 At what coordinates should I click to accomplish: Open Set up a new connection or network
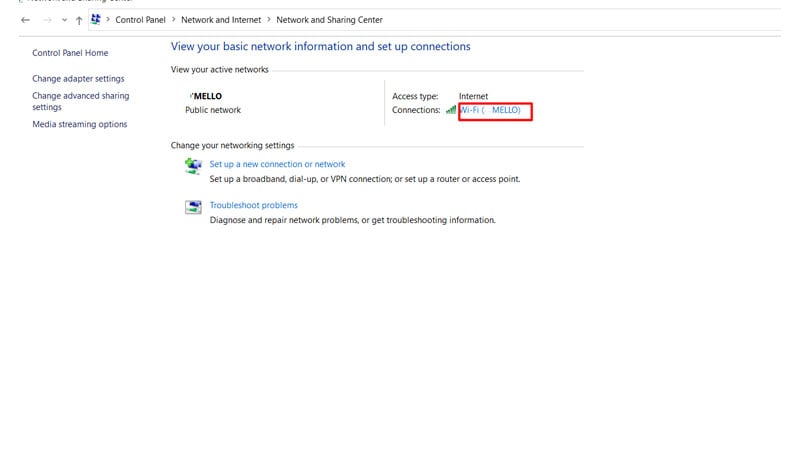click(277, 164)
